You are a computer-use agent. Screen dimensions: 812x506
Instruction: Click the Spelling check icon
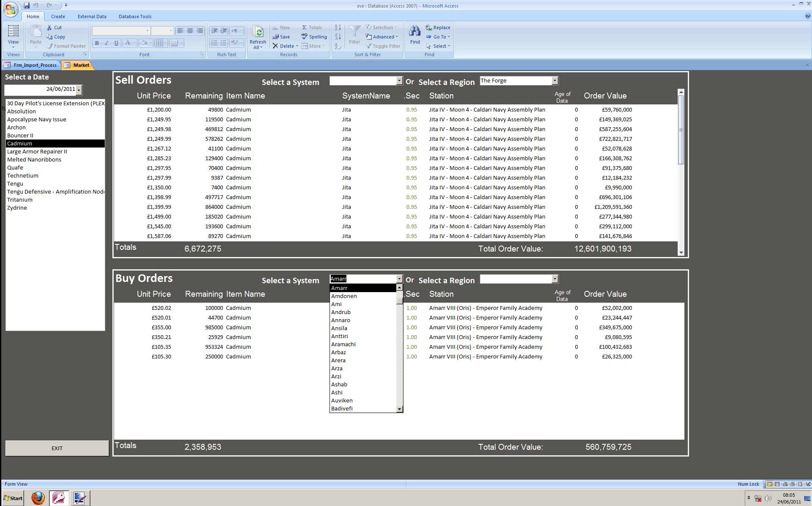pos(305,37)
